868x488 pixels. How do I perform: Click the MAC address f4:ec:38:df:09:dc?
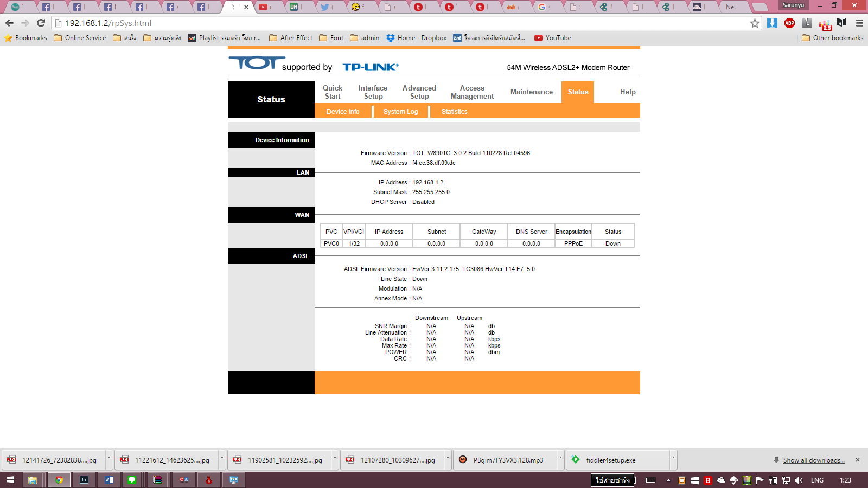pyautogui.click(x=433, y=163)
